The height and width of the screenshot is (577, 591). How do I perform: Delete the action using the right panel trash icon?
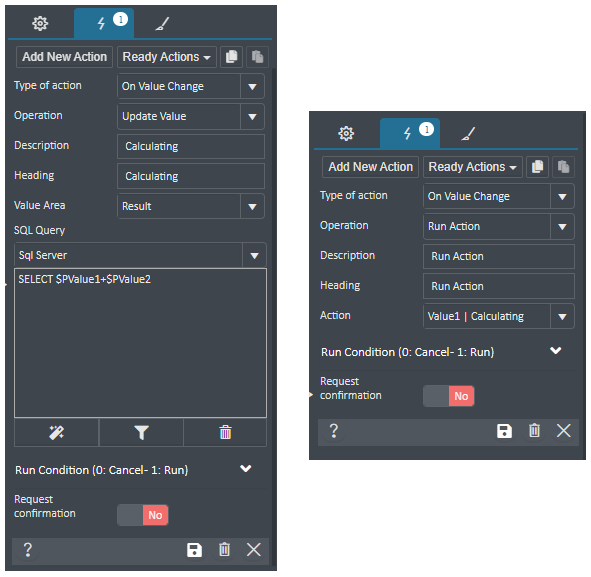click(534, 430)
